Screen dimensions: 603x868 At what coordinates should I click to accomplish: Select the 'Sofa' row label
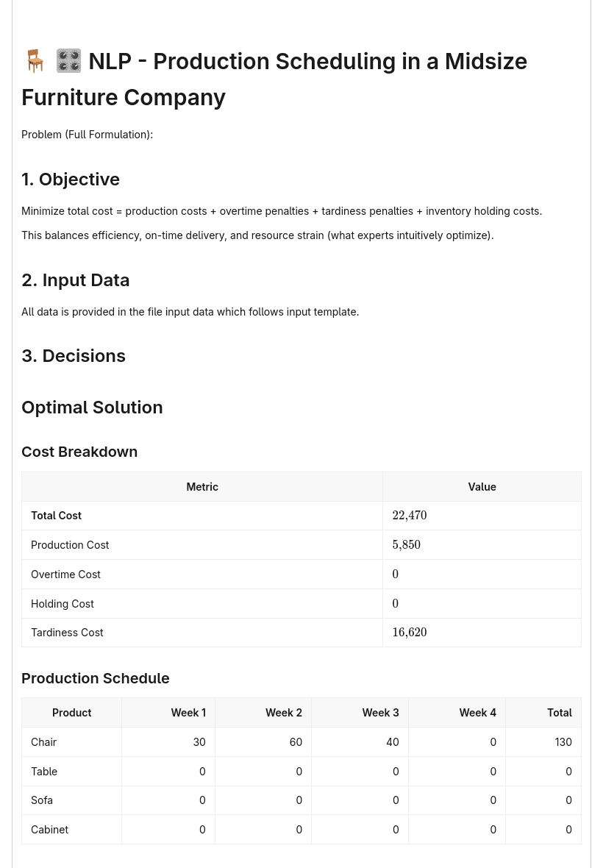click(x=41, y=800)
